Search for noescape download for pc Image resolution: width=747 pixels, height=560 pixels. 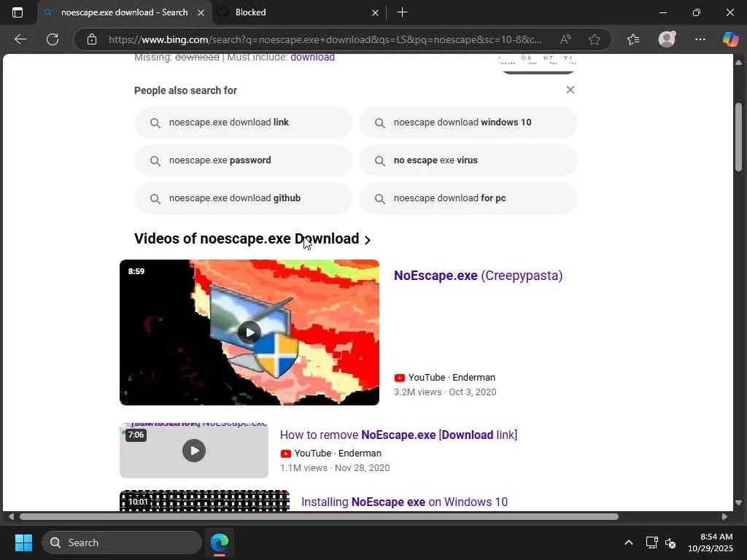[x=468, y=198]
